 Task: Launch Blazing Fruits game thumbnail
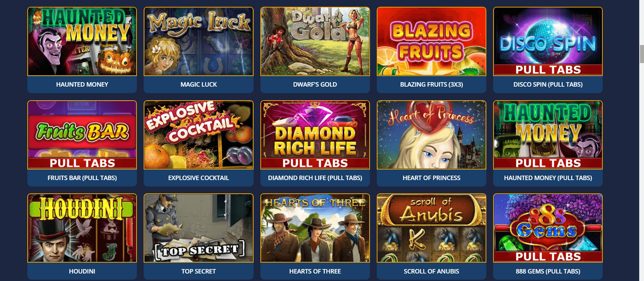tap(431, 41)
